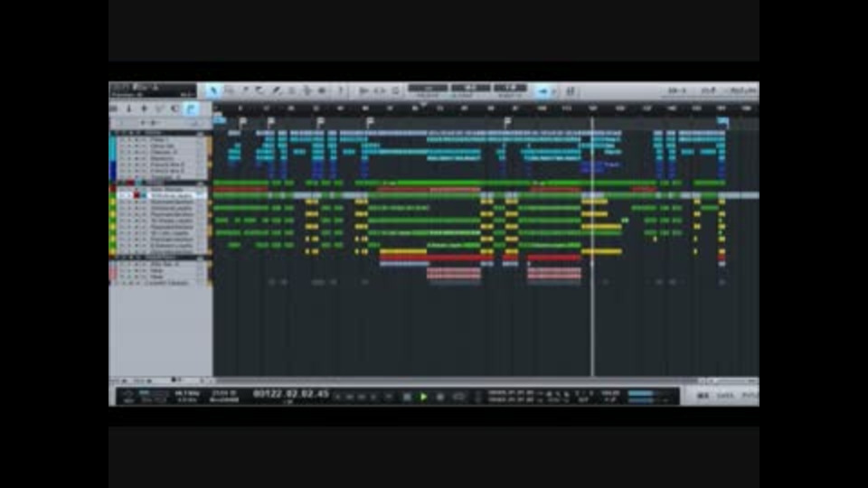Select the Bend tool
The image size is (868, 488).
pos(307,91)
